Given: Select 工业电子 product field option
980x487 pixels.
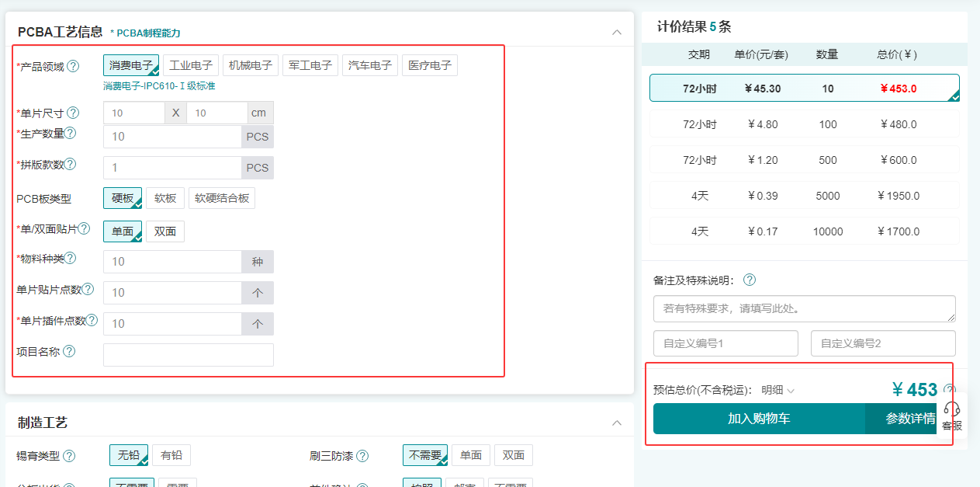Looking at the screenshot, I should (x=191, y=65).
